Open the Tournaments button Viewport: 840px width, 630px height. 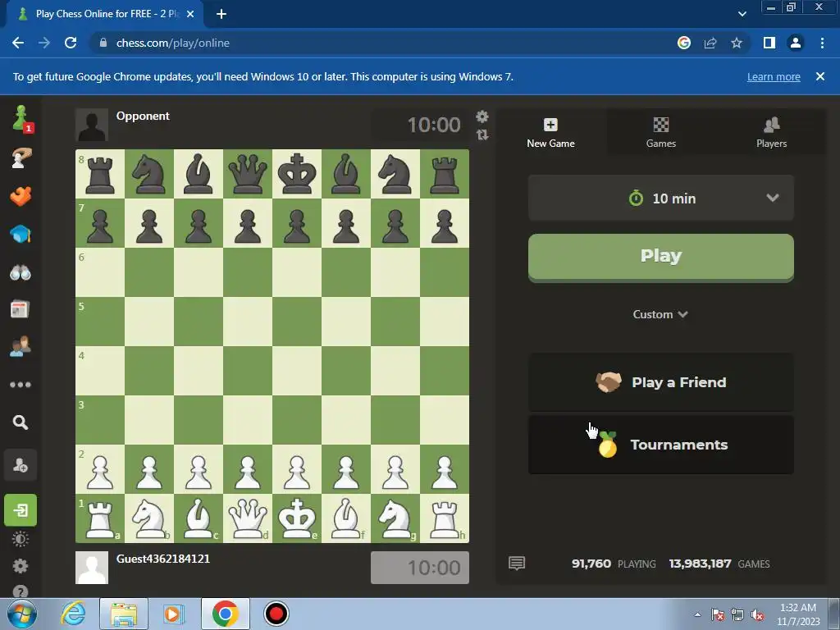point(661,445)
